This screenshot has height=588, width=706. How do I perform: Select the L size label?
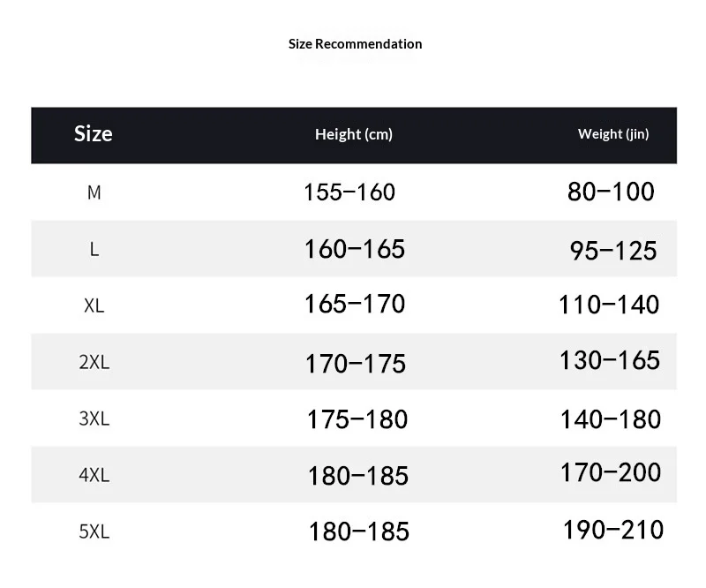94,249
